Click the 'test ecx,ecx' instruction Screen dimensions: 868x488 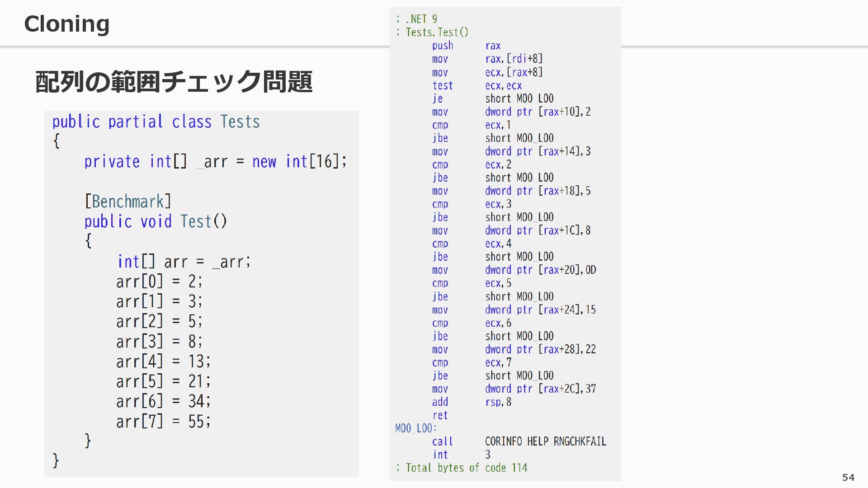pos(476,85)
